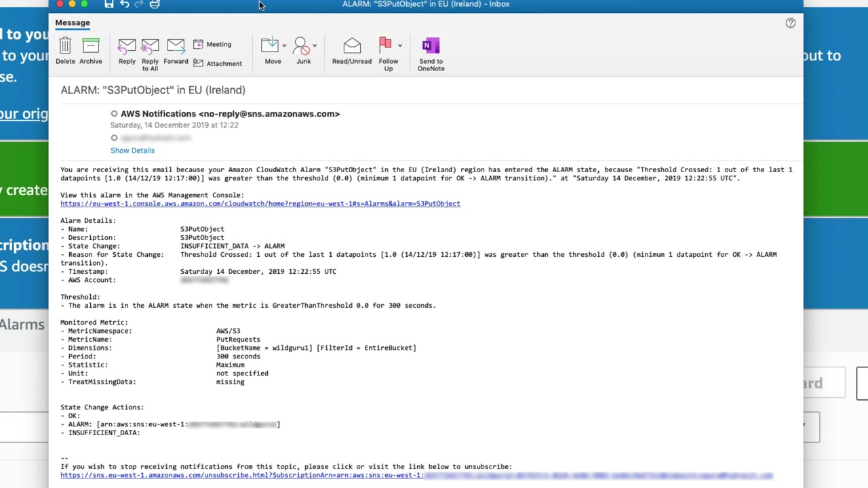This screenshot has width=868, height=488.
Task: Toggle Read/Unread status
Action: pos(352,52)
